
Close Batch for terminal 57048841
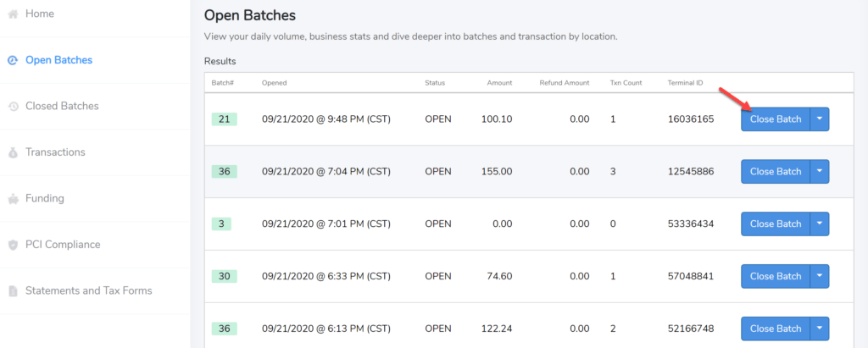pos(776,276)
